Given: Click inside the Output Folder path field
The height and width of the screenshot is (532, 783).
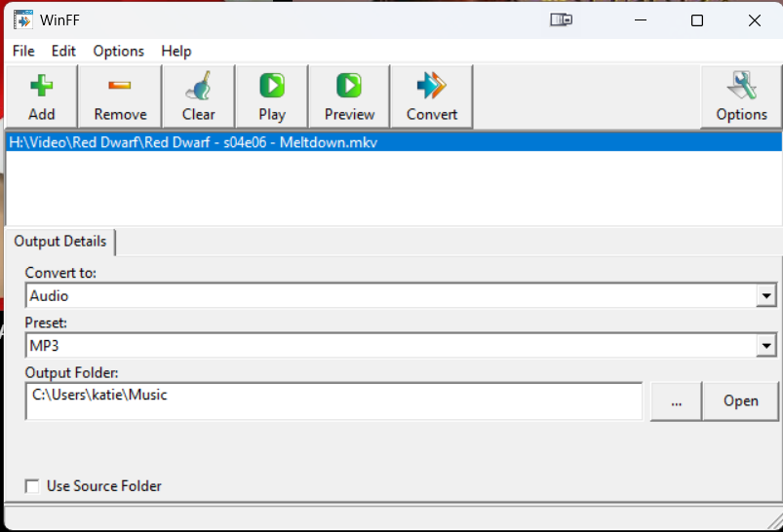Looking at the screenshot, I should pos(332,400).
